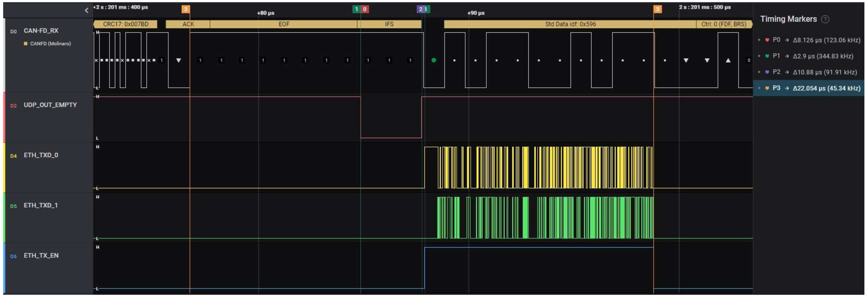Select the UDP_OUT_EMPTY channel label
The image size is (868, 298).
pyautogui.click(x=50, y=105)
